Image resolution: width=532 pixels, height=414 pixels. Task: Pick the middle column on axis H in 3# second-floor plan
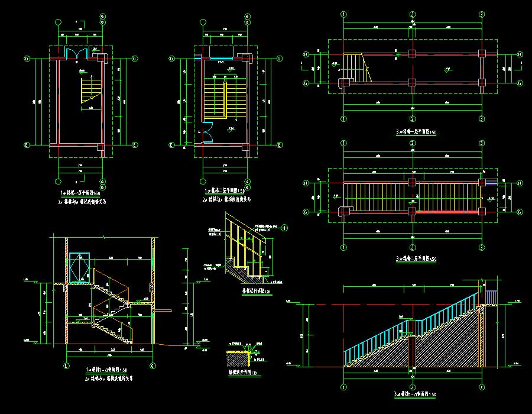point(412,183)
